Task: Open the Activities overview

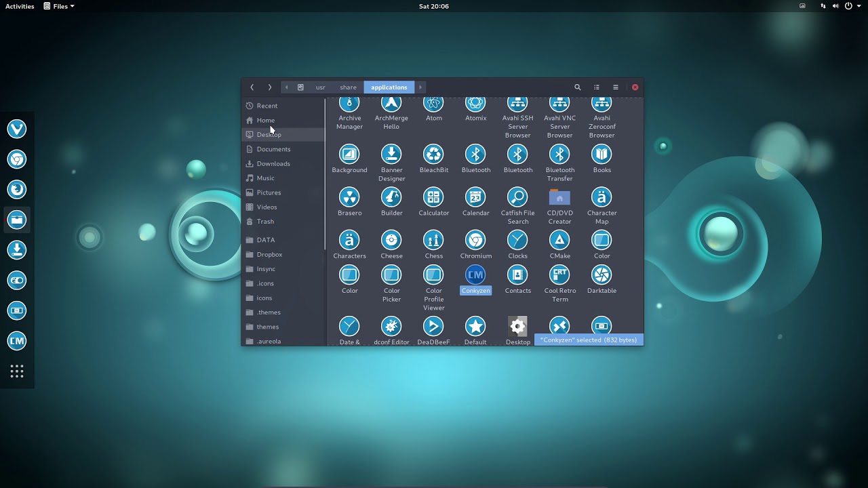Action: tap(20, 6)
